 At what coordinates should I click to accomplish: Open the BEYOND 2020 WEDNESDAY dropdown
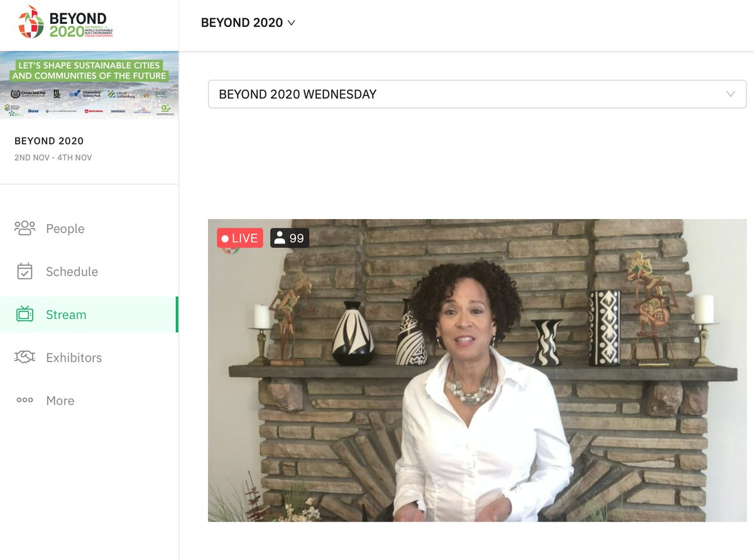pos(476,94)
